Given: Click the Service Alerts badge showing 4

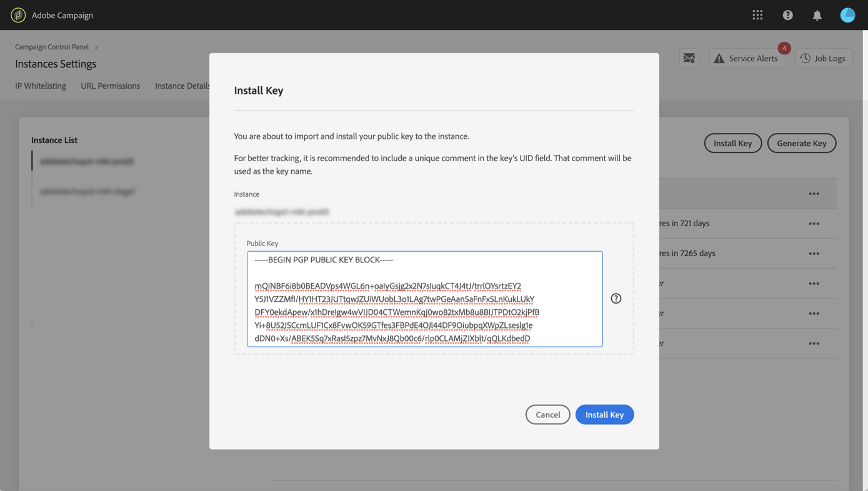Looking at the screenshot, I should click(784, 48).
